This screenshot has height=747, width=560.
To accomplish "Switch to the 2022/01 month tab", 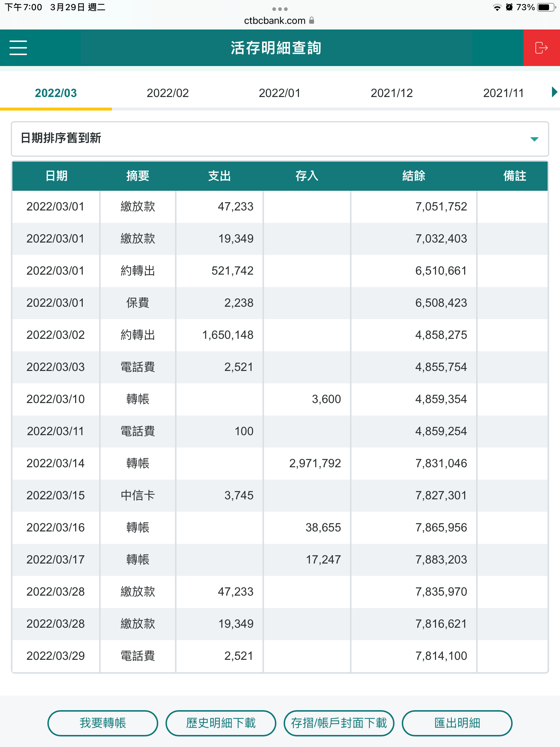I will (280, 93).
